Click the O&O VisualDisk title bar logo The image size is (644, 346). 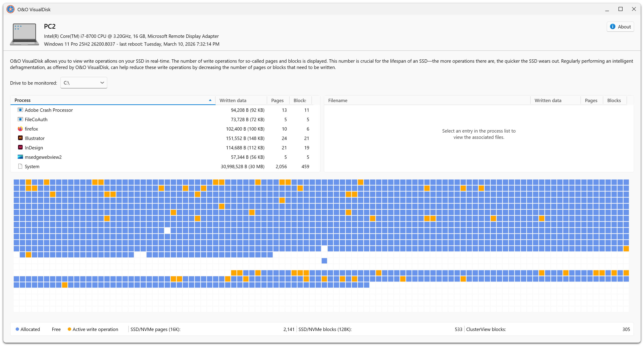pyautogui.click(x=11, y=9)
